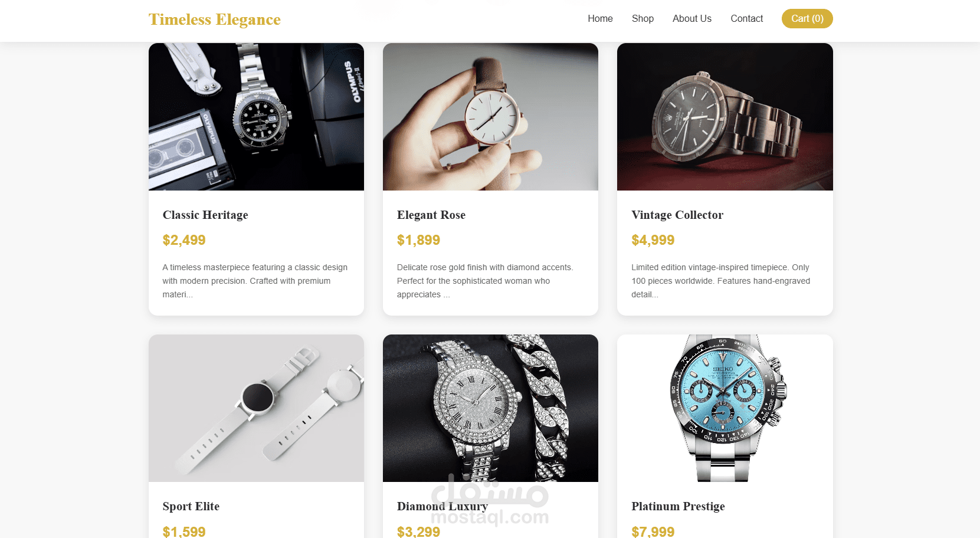Screen dimensions: 980x538
Task: Click the $2,499 Classic Heritage price
Action: coord(184,240)
